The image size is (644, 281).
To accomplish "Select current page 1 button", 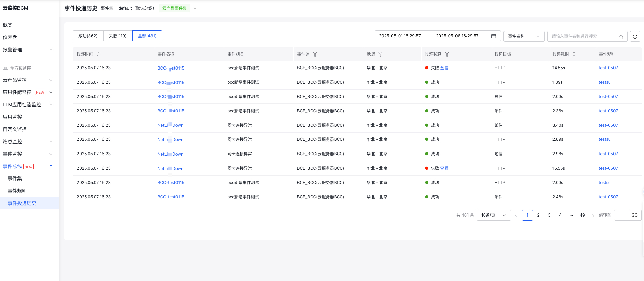I will click(x=527, y=215).
